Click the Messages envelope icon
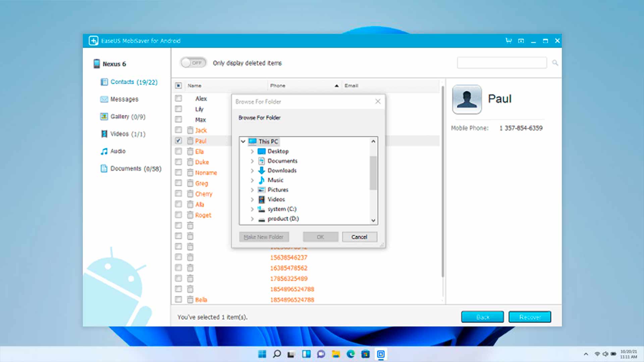 [x=104, y=99]
